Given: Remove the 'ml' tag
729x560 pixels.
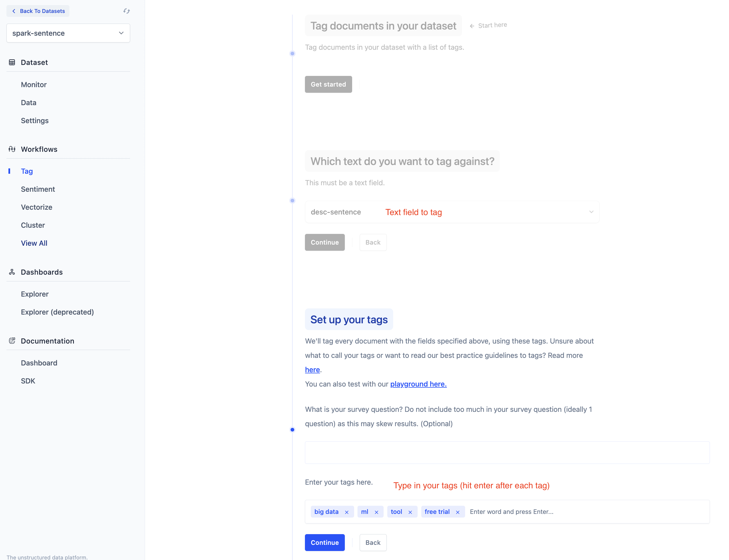Looking at the screenshot, I should point(376,512).
